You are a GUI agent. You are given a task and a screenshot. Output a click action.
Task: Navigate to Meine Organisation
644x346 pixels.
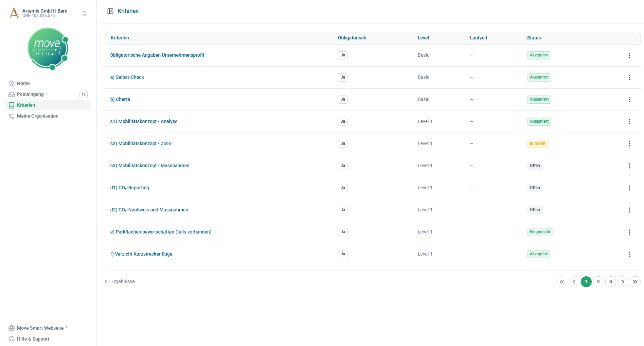[37, 116]
